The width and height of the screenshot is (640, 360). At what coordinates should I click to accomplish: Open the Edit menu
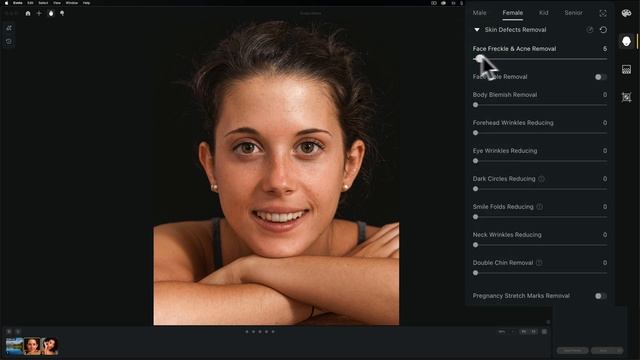point(30,3)
